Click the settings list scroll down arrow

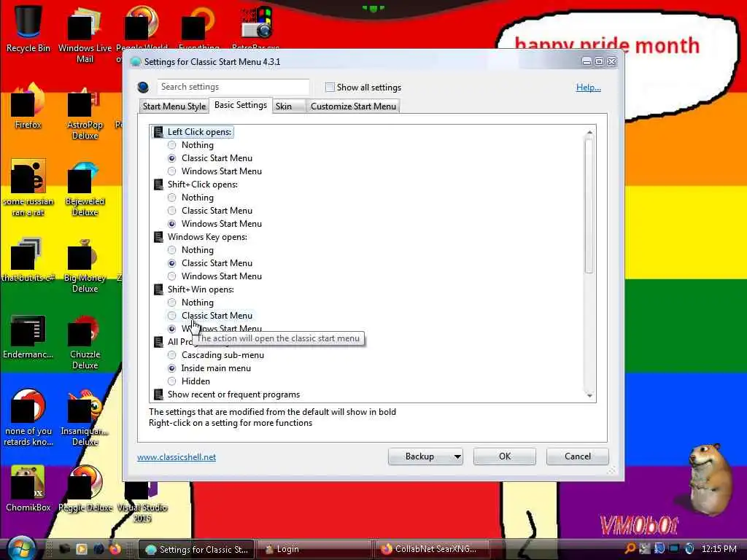pos(589,396)
